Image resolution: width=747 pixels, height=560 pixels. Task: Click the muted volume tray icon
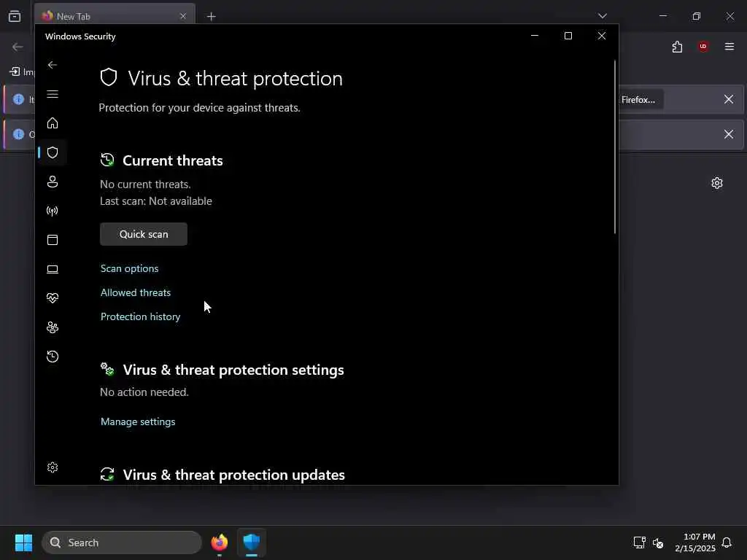(658, 542)
